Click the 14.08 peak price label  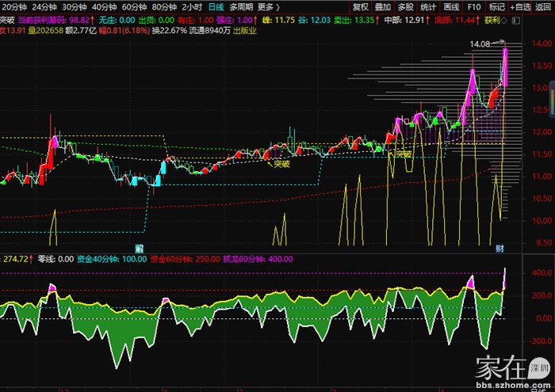tap(480, 45)
